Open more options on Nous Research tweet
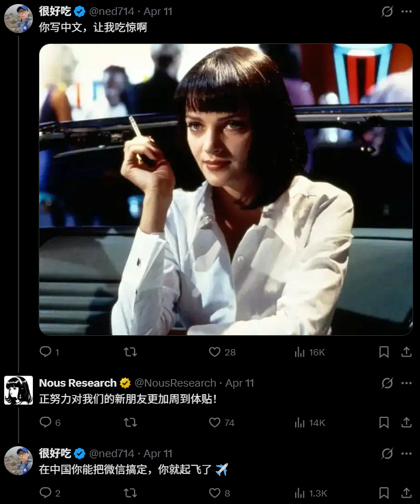The image size is (420, 504). point(406,383)
